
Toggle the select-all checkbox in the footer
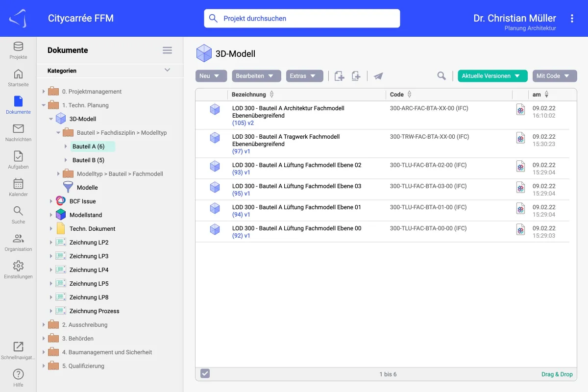pyautogui.click(x=205, y=374)
